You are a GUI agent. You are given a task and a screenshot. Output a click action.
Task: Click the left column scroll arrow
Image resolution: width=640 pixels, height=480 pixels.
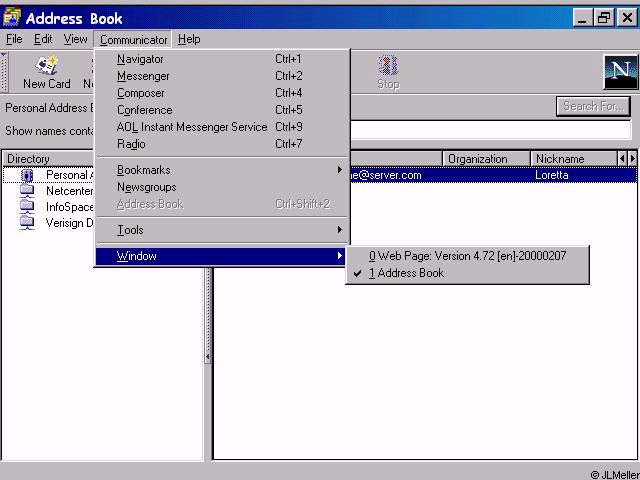[622, 158]
